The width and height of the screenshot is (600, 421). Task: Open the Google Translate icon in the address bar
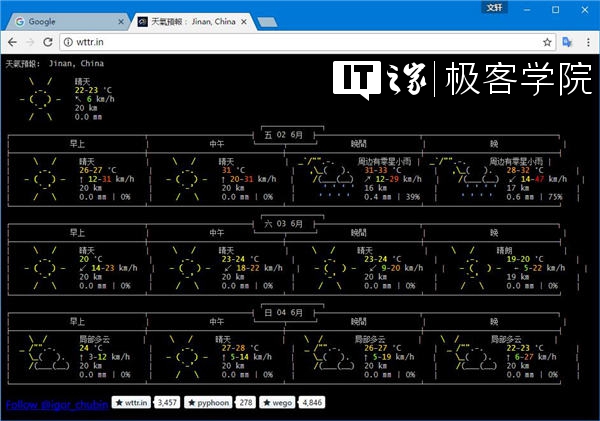(567, 42)
